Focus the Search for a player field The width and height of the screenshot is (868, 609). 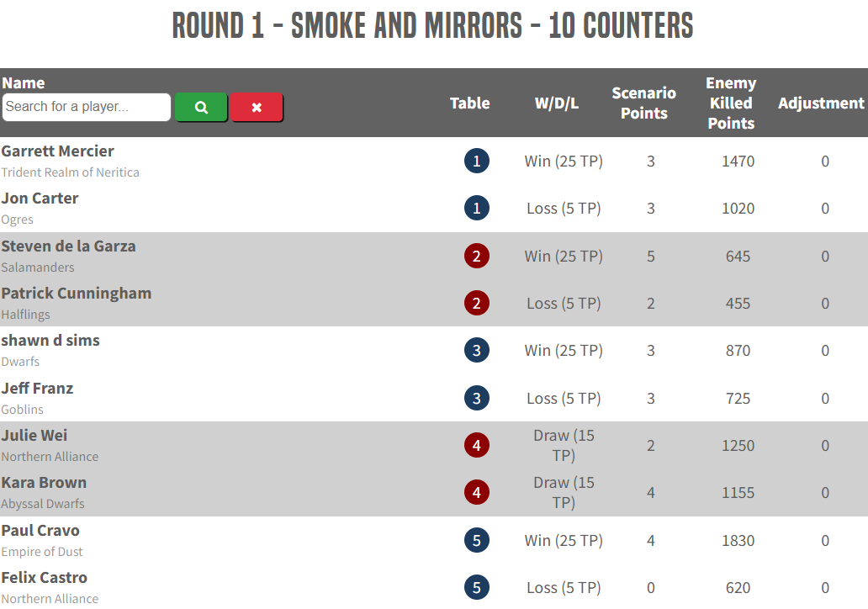(87, 108)
